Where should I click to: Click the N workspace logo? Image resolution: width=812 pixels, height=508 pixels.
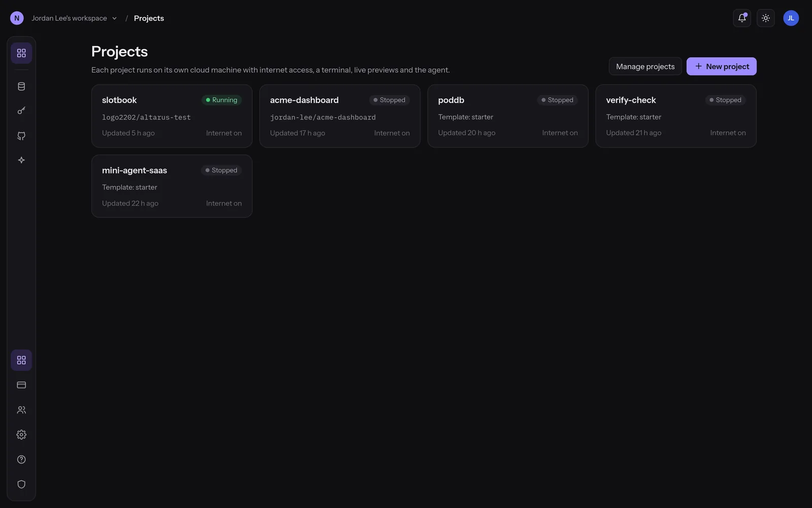click(x=17, y=18)
